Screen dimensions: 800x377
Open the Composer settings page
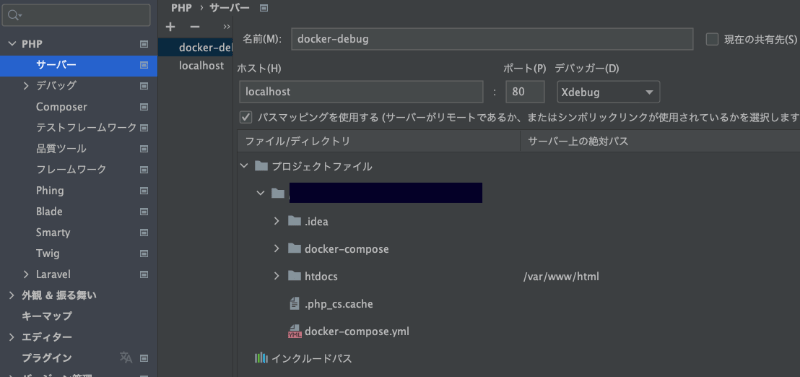coord(61,107)
